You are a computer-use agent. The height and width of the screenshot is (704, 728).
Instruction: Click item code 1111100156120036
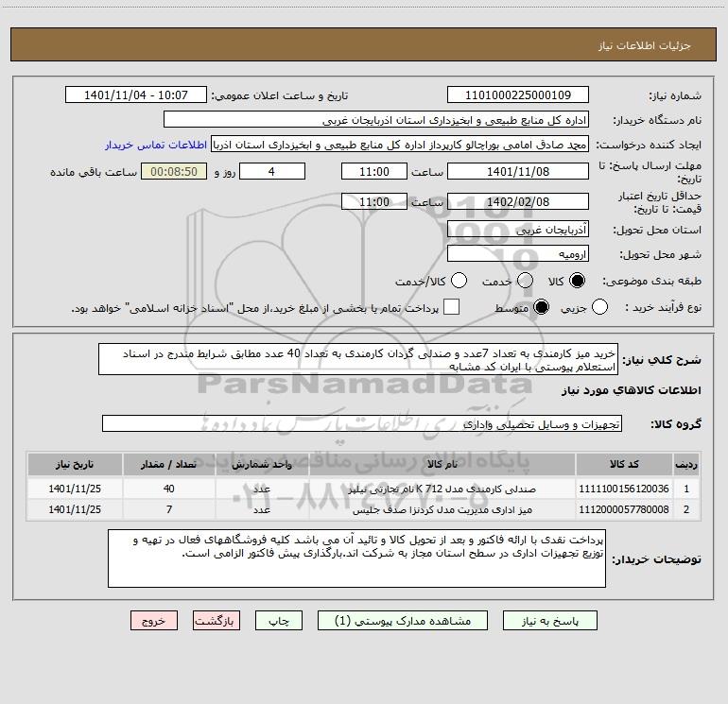[624, 489]
